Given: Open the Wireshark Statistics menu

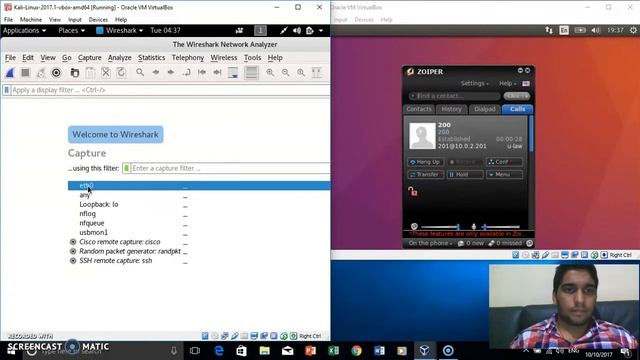Looking at the screenshot, I should pyautogui.click(x=151, y=58).
